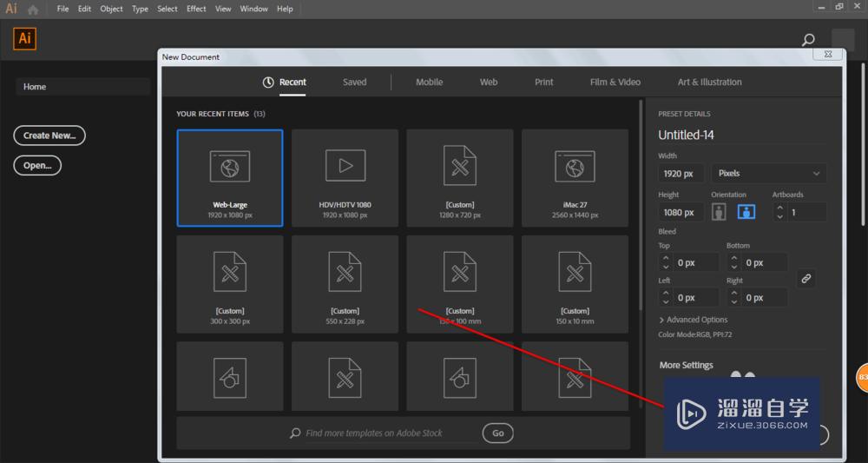Select the Web-Large 1920 x 1080 preset

coord(230,178)
